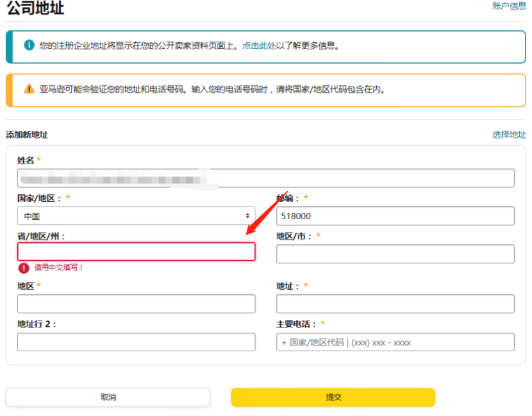Click the 请用中文填写 error message text

click(x=59, y=268)
